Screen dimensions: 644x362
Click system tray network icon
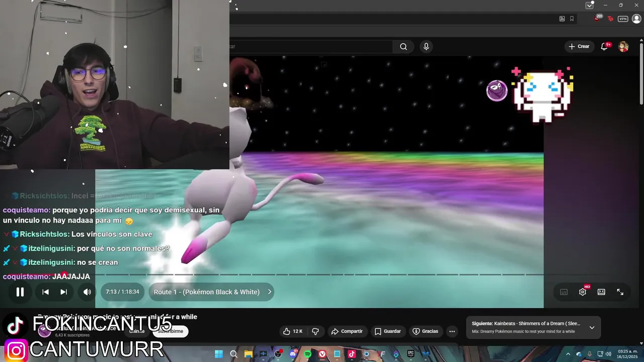click(600, 354)
